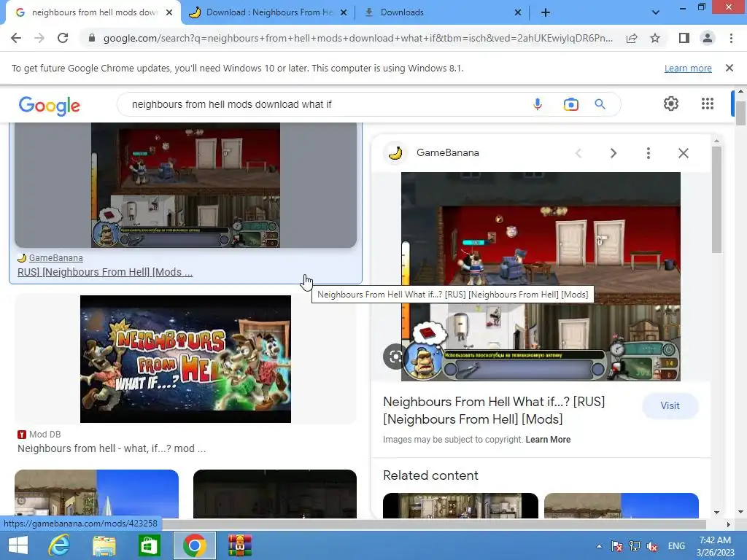This screenshot has width=747, height=560.
Task: Close the Downloads tab
Action: click(x=518, y=13)
